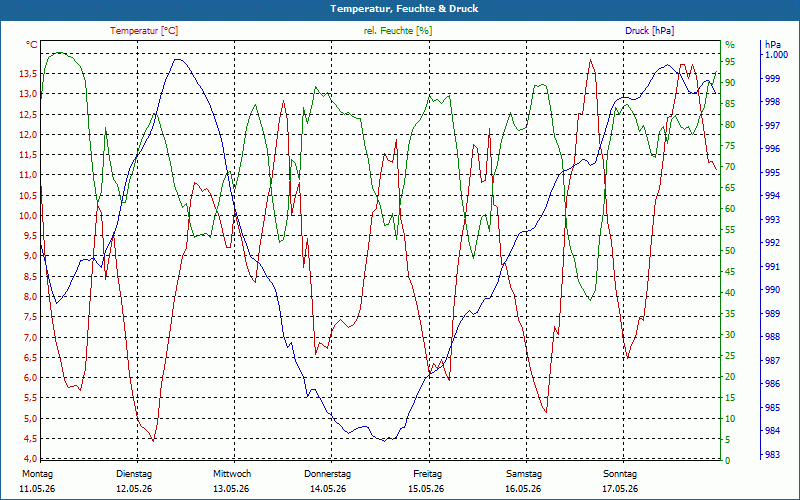800x500 pixels.
Task: Click the date '12.05.26'
Action: [x=134, y=489]
